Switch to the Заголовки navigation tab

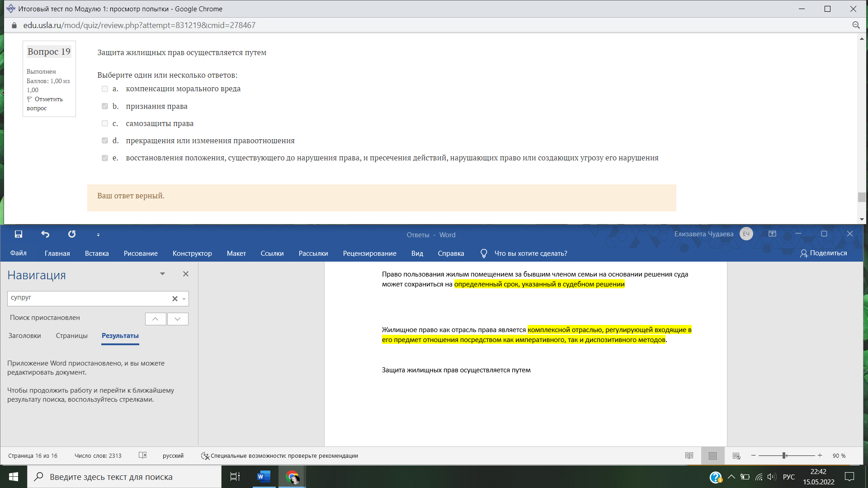[25, 336]
